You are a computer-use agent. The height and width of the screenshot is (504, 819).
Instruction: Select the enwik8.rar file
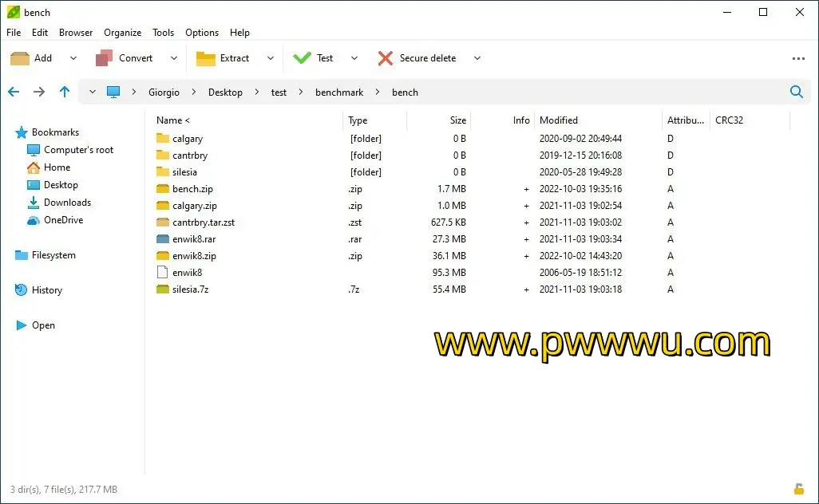(193, 239)
